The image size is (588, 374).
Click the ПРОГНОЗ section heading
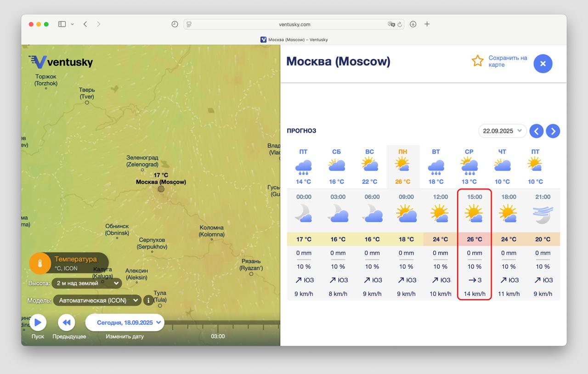point(301,131)
